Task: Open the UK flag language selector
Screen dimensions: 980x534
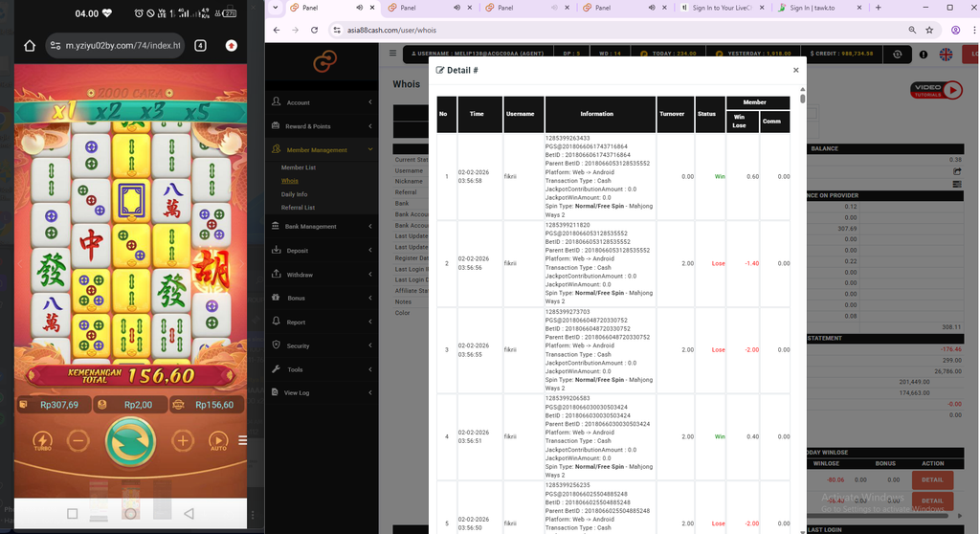Action: (947, 54)
